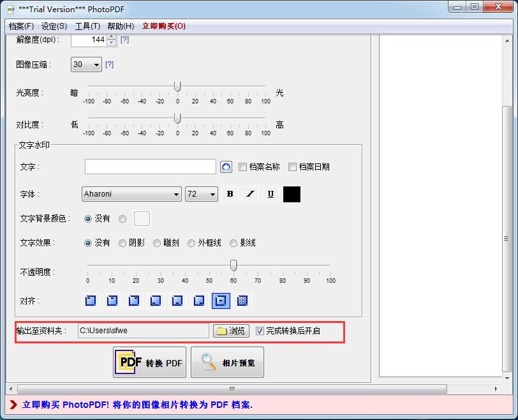Click 转换 PDF button

(x=150, y=362)
